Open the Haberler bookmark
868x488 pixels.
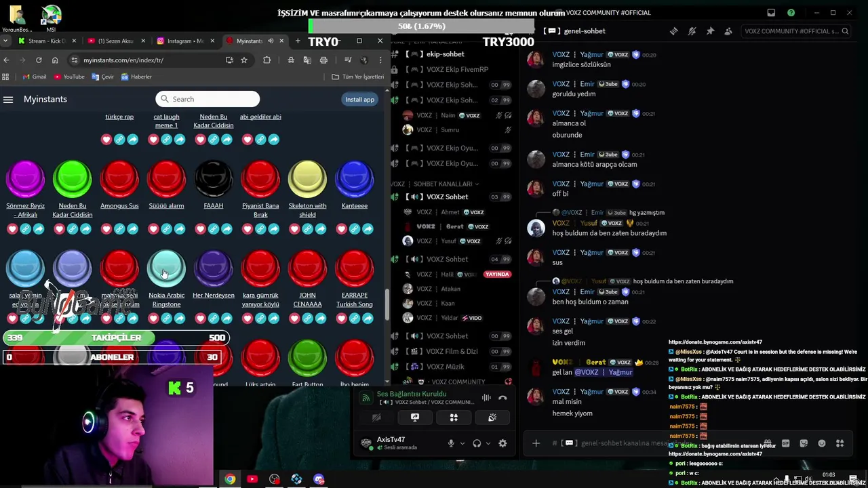click(x=136, y=77)
